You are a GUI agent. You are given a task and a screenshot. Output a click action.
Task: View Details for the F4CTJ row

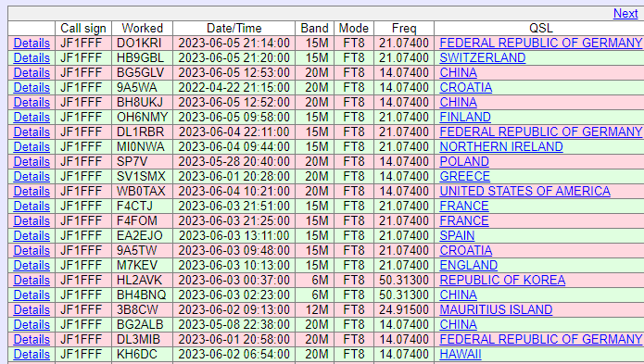32,206
